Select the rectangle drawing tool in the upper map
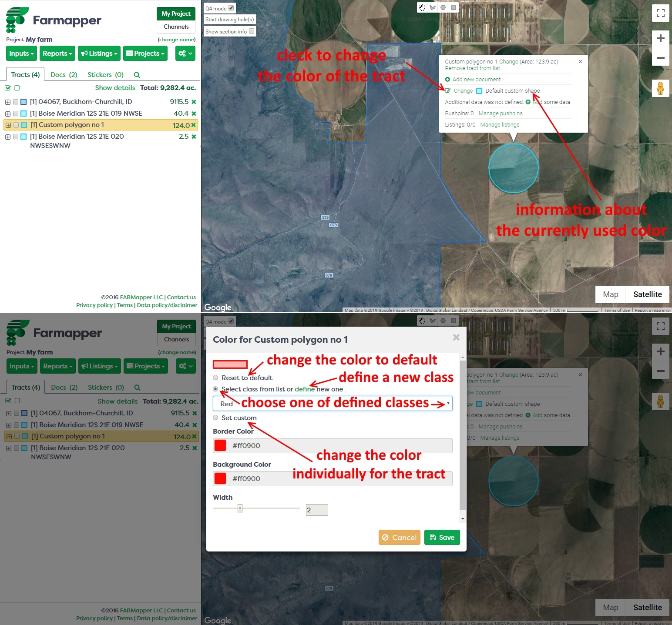672x625 pixels. click(454, 7)
